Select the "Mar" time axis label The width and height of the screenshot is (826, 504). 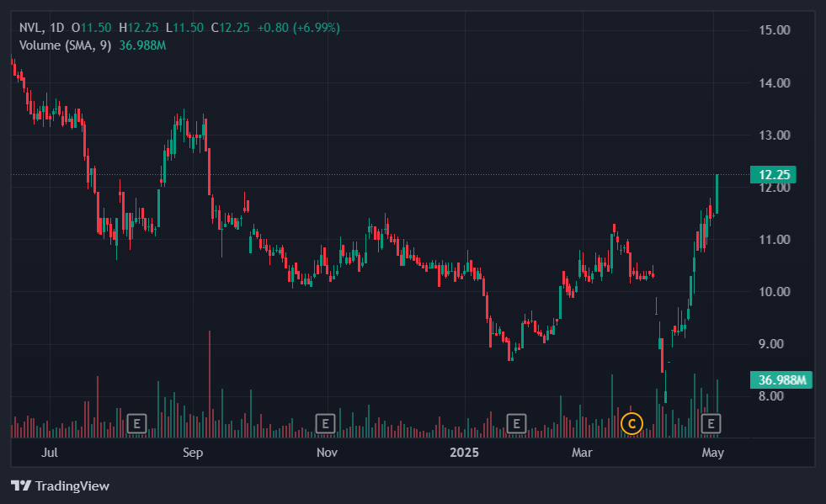pyautogui.click(x=582, y=453)
